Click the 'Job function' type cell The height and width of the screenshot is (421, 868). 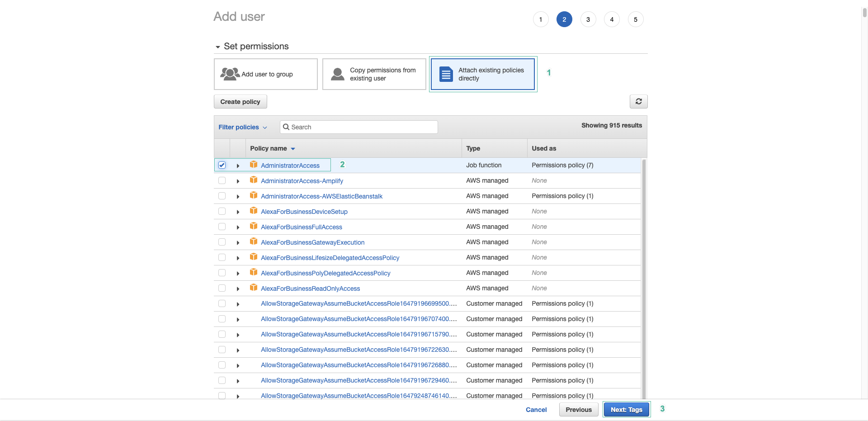tap(484, 165)
